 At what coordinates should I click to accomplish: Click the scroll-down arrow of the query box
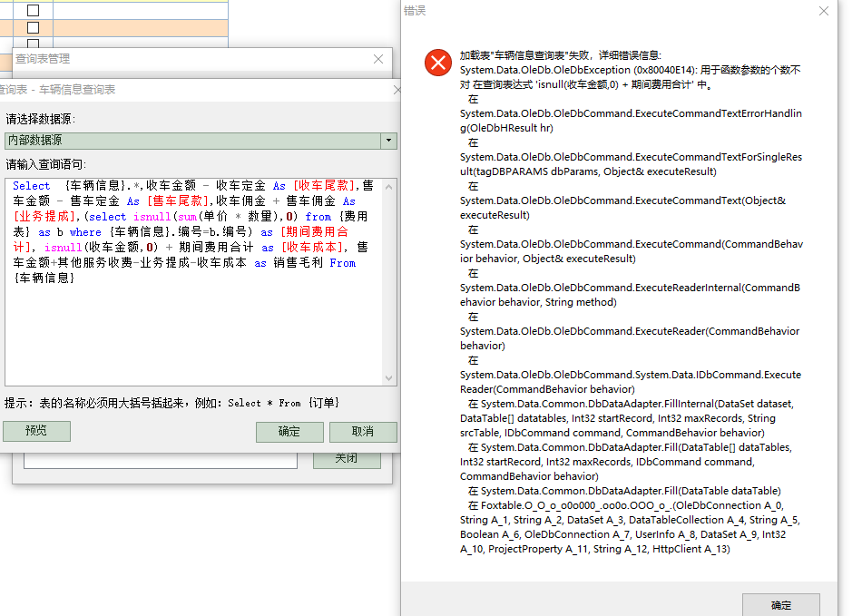pyautogui.click(x=390, y=378)
